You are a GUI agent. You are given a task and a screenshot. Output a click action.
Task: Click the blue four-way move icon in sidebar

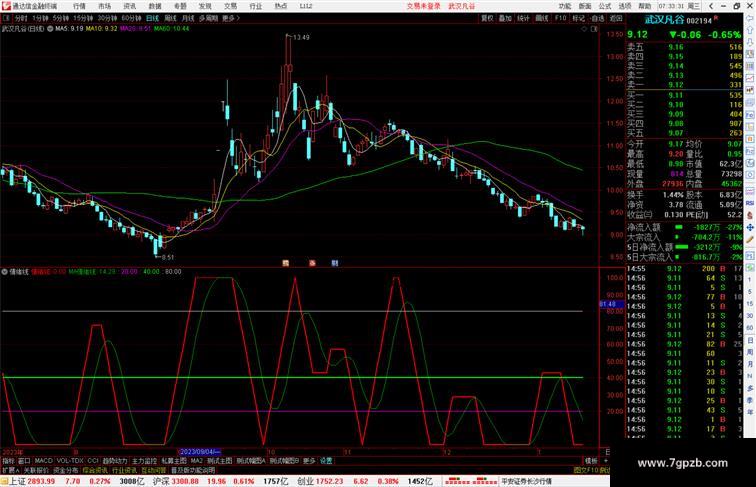tap(750, 227)
